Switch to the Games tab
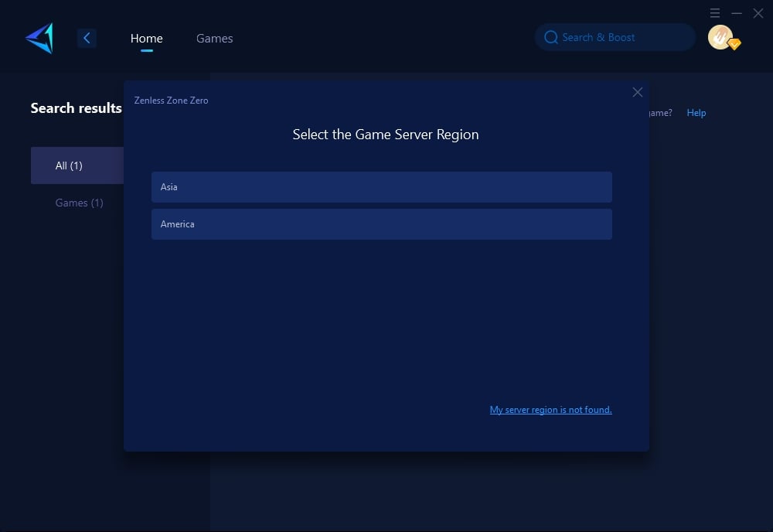Viewport: 773px width, 532px height. [214, 39]
